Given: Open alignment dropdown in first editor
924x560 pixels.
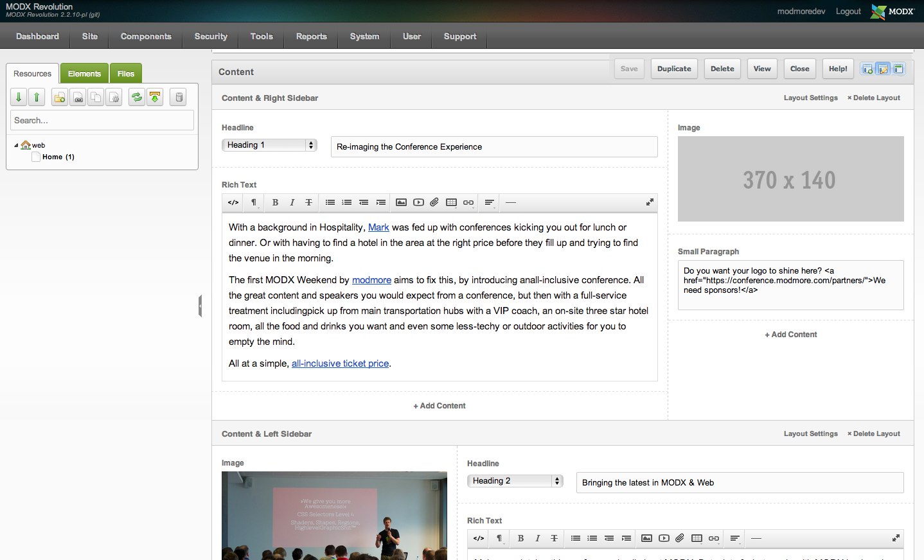Looking at the screenshot, I should pyautogui.click(x=490, y=202).
